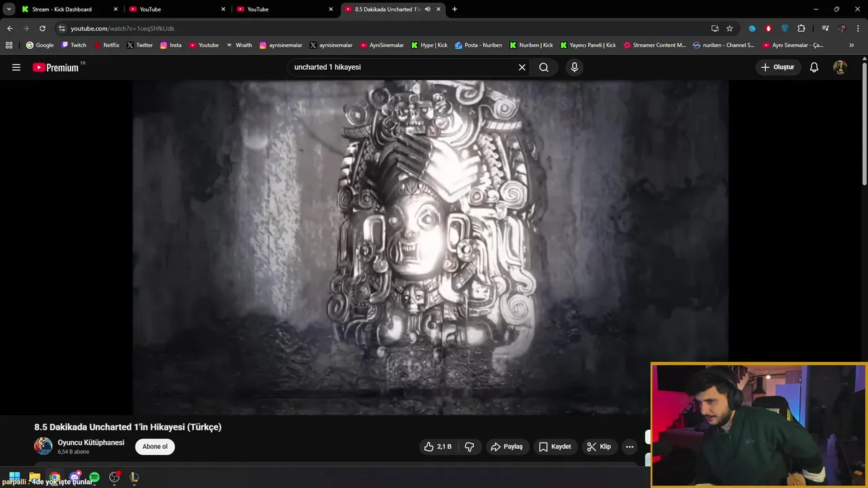The height and width of the screenshot is (488, 868).
Task: Start voice search with the microphone
Action: tap(574, 67)
